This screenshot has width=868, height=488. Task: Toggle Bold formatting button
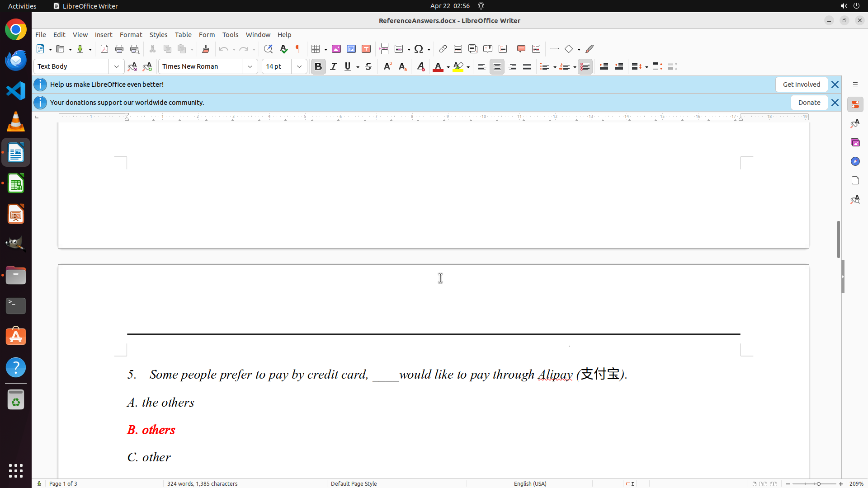(318, 66)
